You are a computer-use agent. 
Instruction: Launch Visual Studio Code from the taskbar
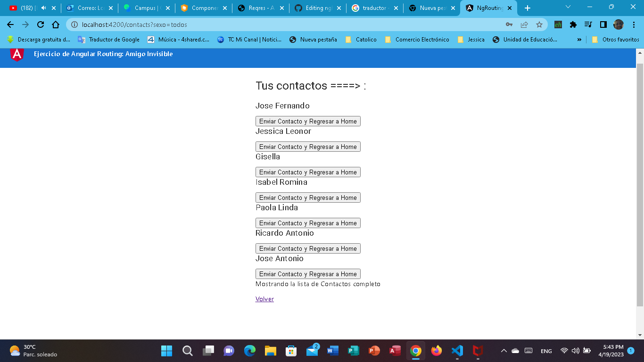(x=456, y=351)
